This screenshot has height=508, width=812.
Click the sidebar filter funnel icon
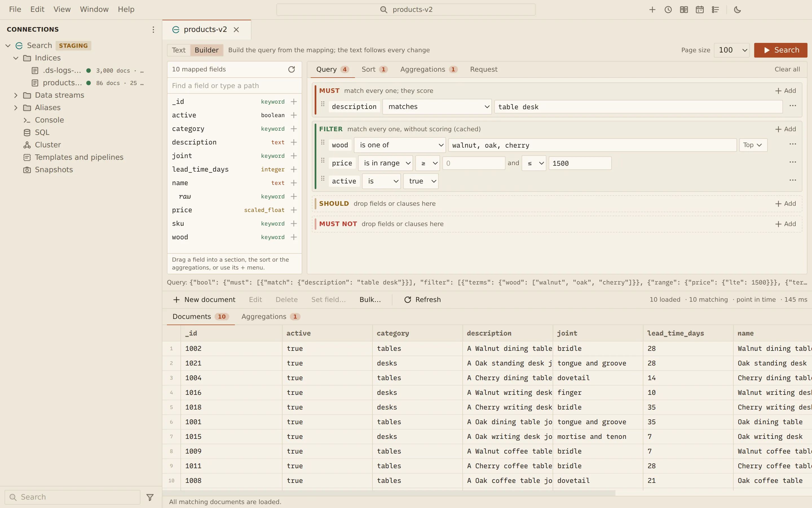pos(150,497)
